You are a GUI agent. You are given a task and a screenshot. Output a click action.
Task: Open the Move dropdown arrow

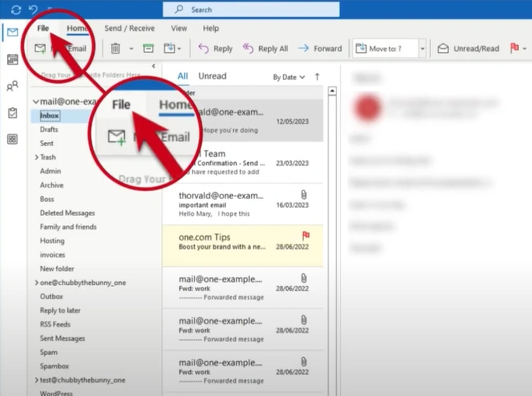point(179,48)
